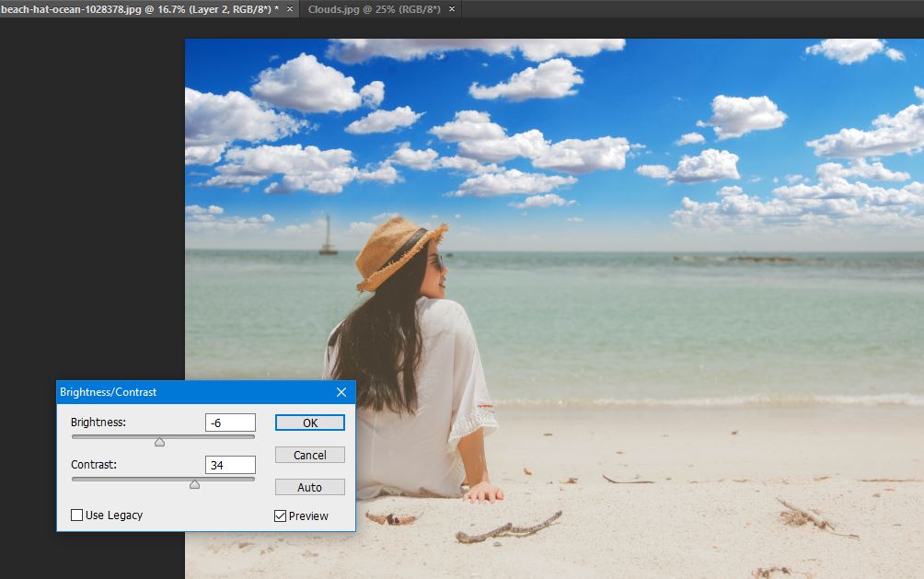Enable the Use Legacy checkbox
924x579 pixels.
coord(77,515)
